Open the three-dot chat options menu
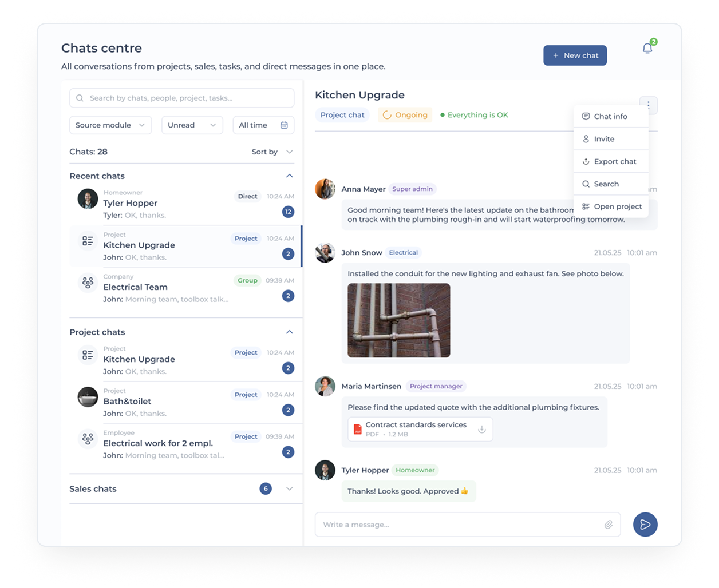This screenshot has height=588, width=719. (649, 105)
